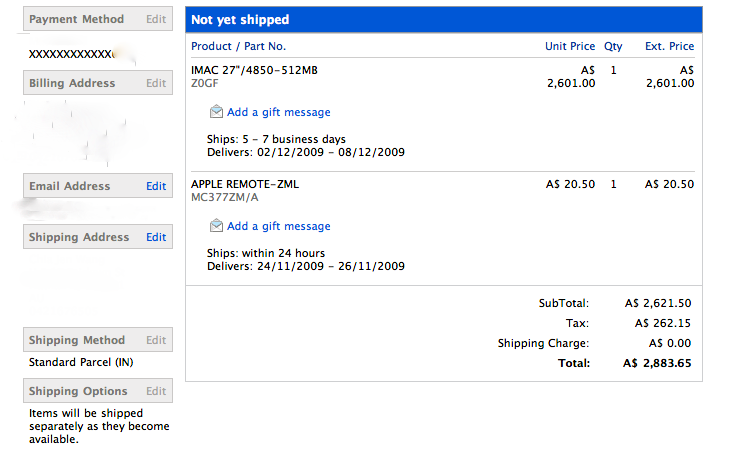Click the gift icon under IMAC 27" item
748x451 pixels.
[216, 112]
